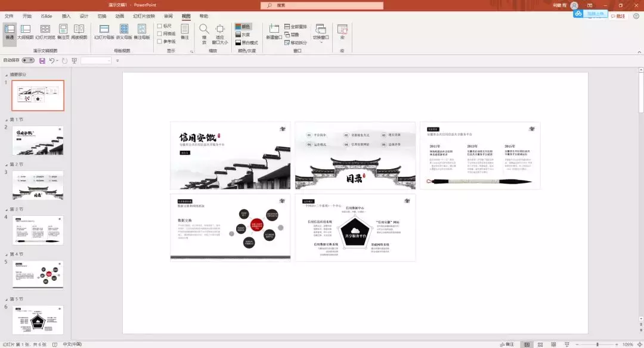Open Customize Quick Access Toolbar dropdown

pyautogui.click(x=117, y=61)
